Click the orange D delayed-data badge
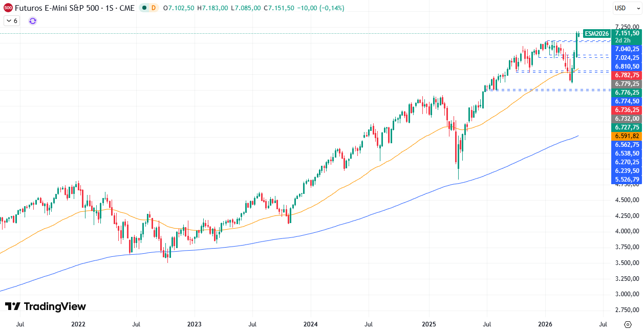 click(x=154, y=8)
